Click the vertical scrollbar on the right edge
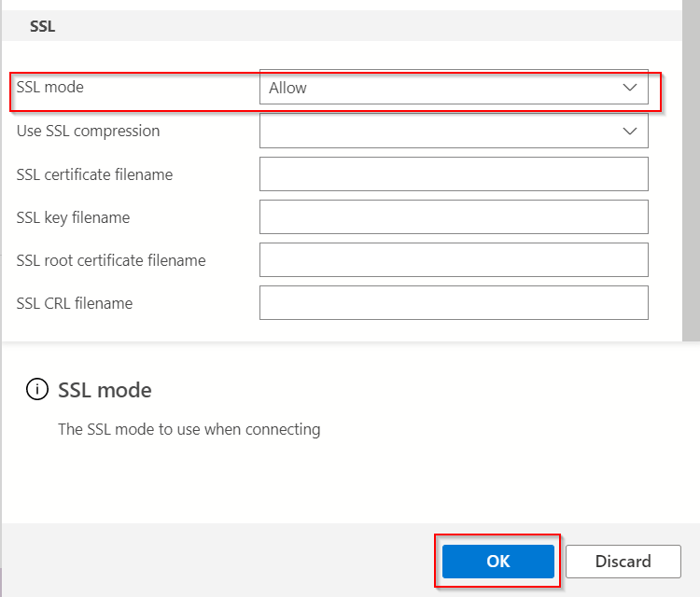700x597 pixels. point(692,168)
